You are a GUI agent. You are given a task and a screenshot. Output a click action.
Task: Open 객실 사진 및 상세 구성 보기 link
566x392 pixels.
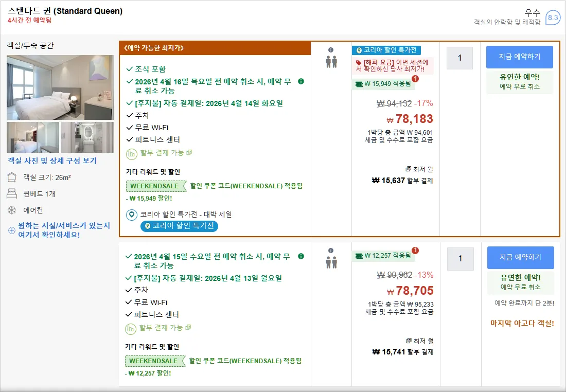52,161
